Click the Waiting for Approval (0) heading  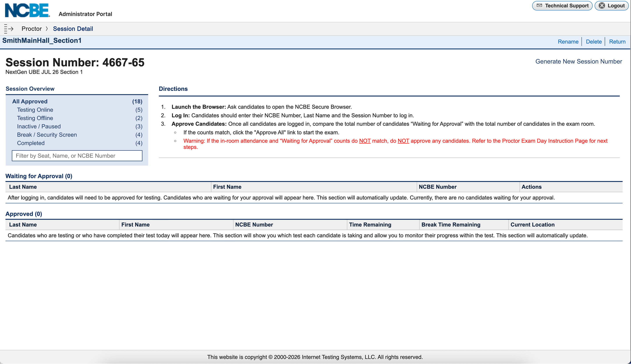(x=39, y=176)
